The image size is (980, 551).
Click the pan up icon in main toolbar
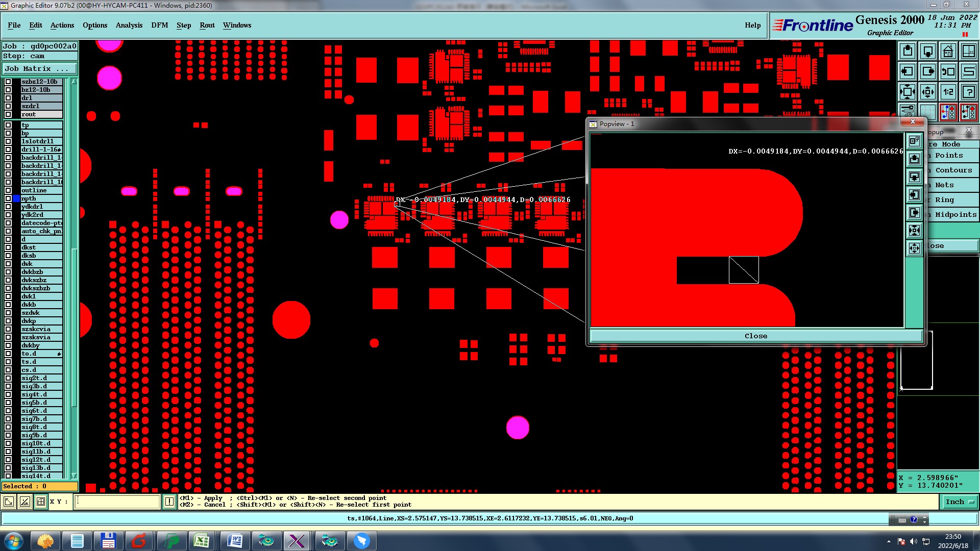tap(908, 51)
